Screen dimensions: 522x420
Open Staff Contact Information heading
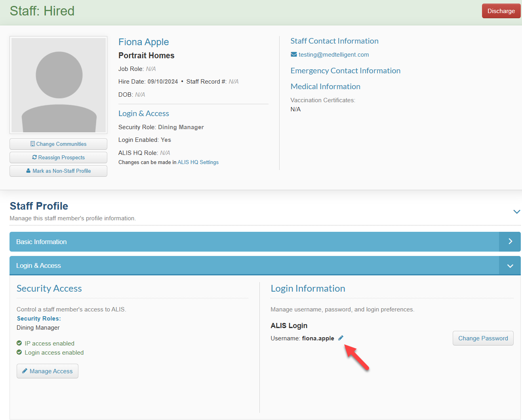[x=334, y=41]
